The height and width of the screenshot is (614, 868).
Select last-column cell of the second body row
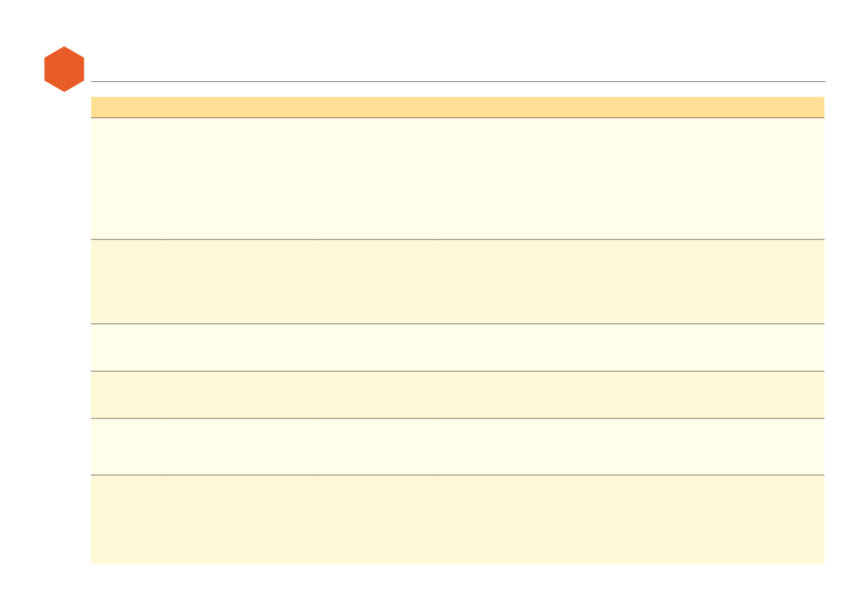pyautogui.click(x=632, y=281)
